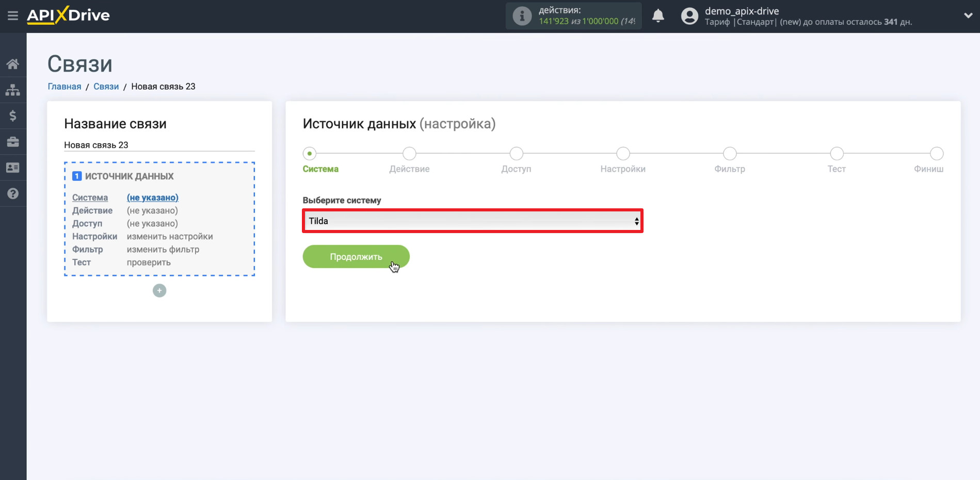The height and width of the screenshot is (480, 980).
Task: Click the (не указано) system link
Action: [152, 197]
